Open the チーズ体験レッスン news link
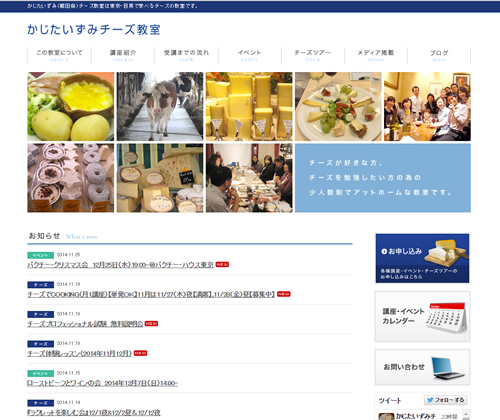 pos(79,353)
